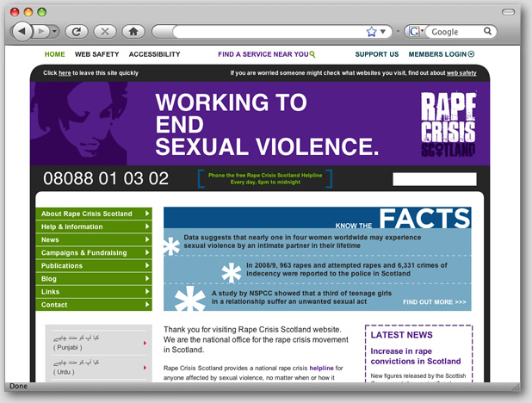Click Find a Service Near You link

pyautogui.click(x=266, y=54)
